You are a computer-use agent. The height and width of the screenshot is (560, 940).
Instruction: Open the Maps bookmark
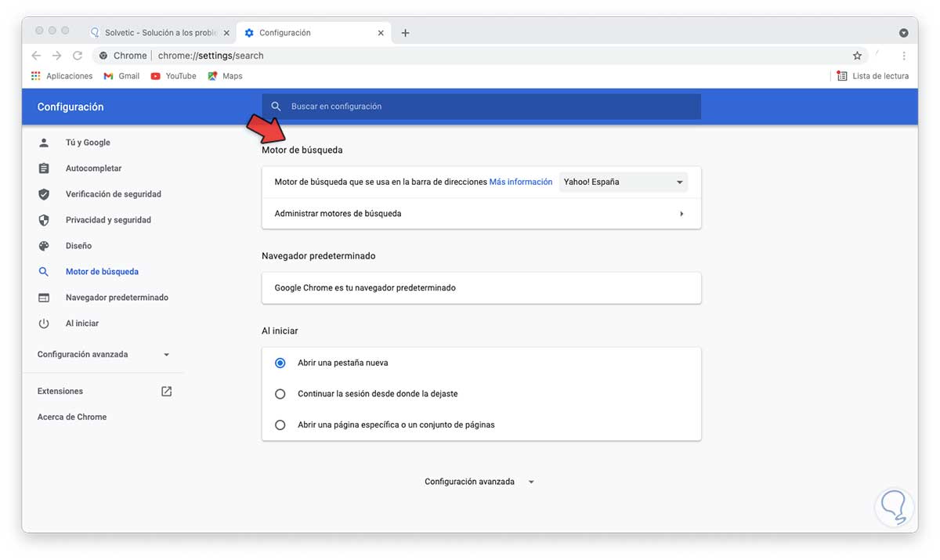pyautogui.click(x=225, y=76)
